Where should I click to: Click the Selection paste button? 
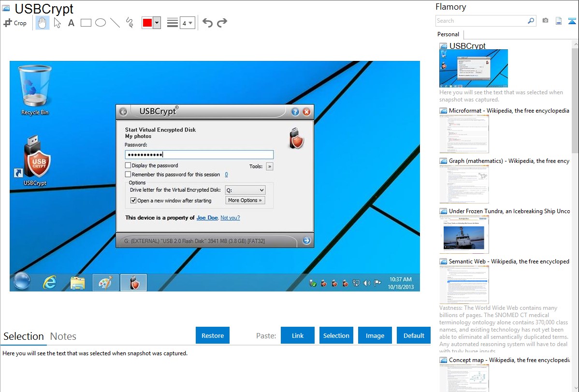[x=336, y=335]
